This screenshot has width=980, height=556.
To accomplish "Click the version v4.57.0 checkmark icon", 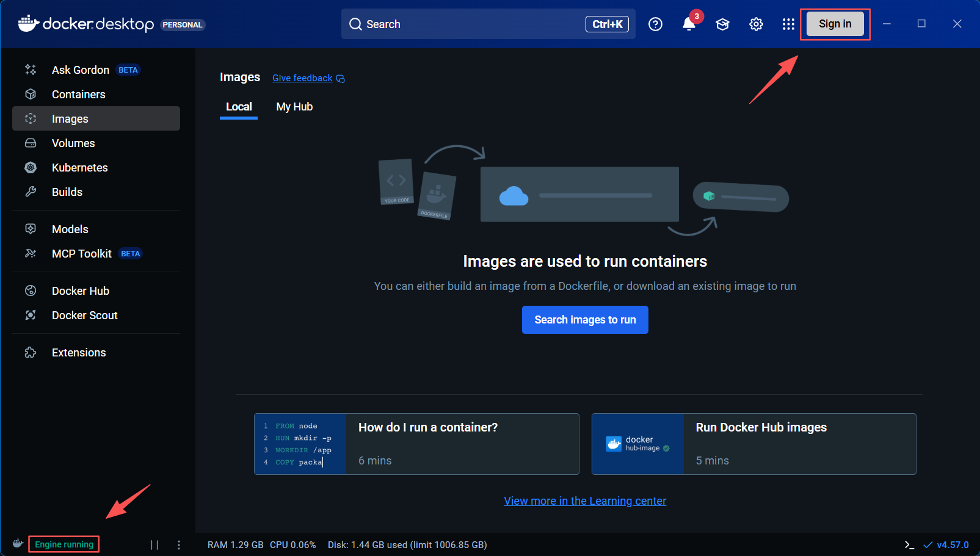I will coord(928,544).
